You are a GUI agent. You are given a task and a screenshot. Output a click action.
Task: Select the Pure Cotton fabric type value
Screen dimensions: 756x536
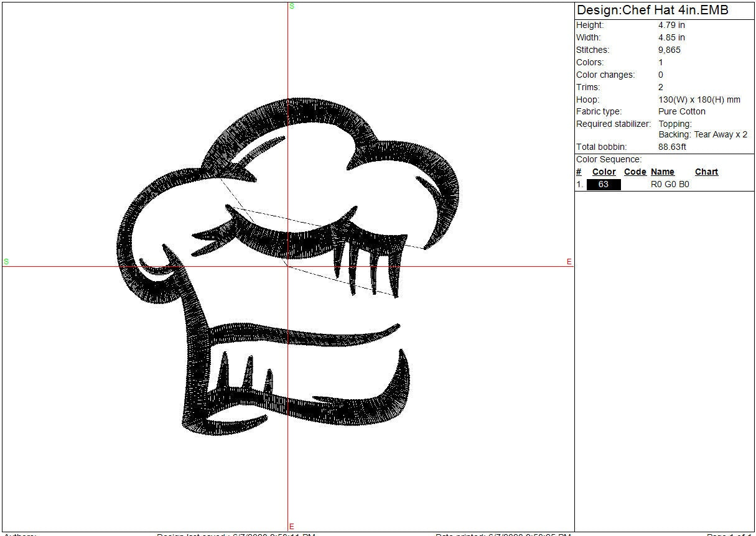[681, 111]
